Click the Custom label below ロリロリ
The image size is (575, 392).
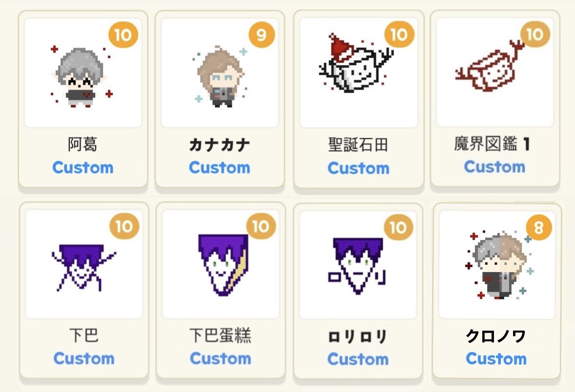tap(358, 359)
